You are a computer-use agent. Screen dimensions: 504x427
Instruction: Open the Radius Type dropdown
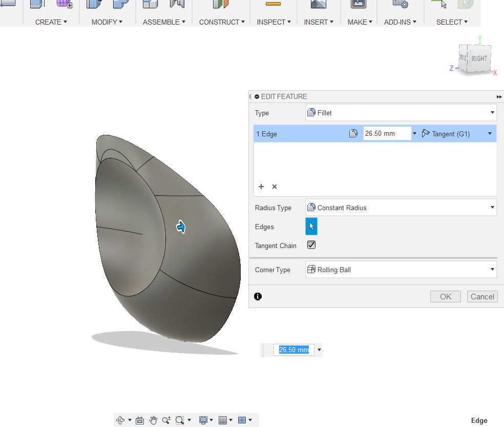[401, 208]
